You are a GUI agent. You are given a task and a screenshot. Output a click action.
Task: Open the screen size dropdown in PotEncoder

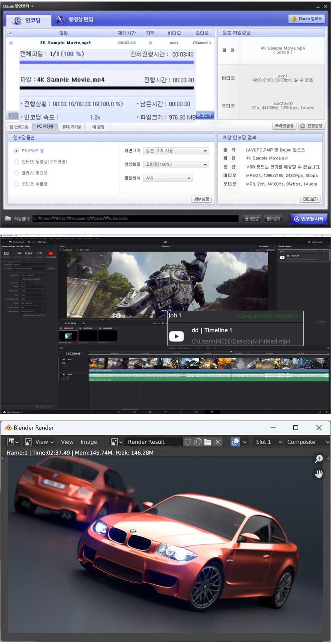point(176,151)
